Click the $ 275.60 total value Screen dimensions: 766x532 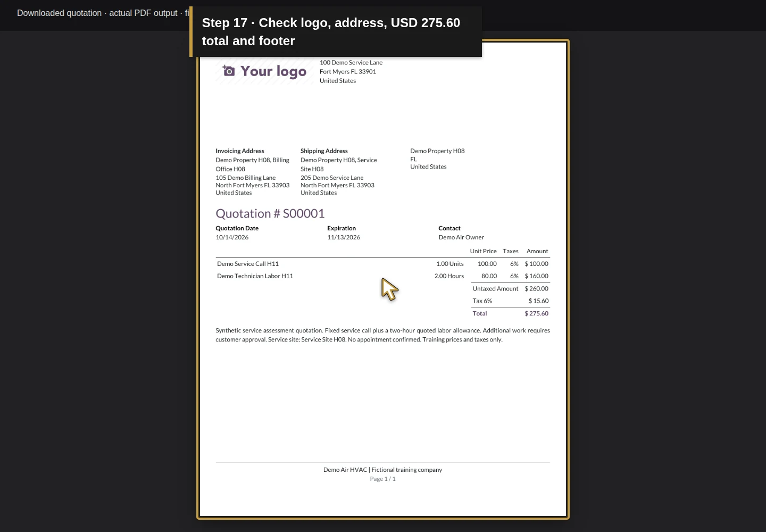[536, 313]
